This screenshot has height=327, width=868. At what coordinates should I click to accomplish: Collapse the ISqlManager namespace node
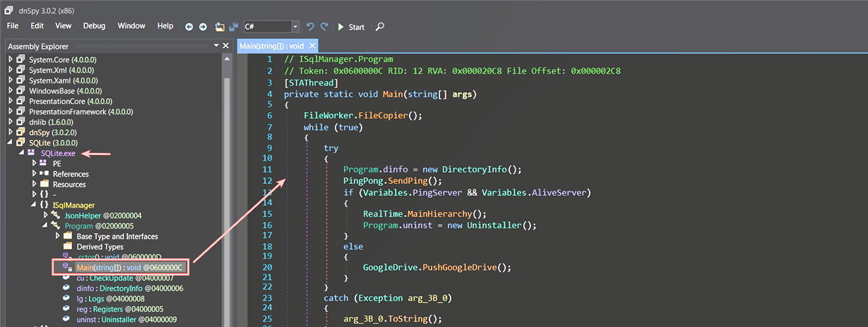pyautogui.click(x=33, y=205)
